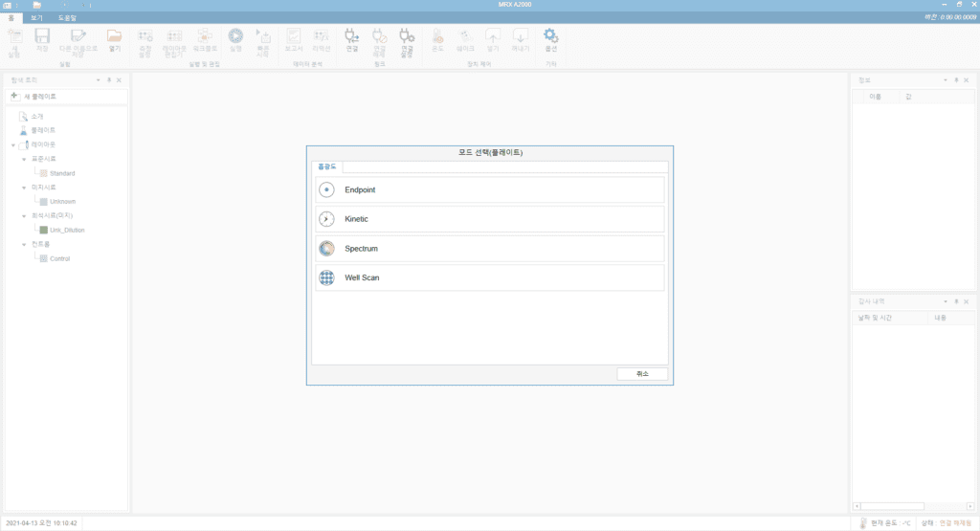Select the Well Scan mode
980x531 pixels.
(x=489, y=278)
